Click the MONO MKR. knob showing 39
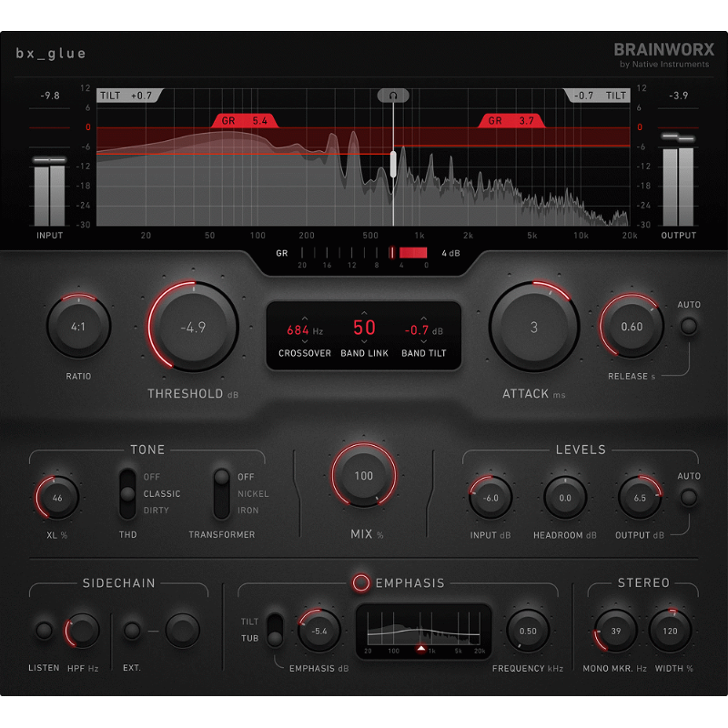The width and height of the screenshot is (728, 728). click(616, 631)
